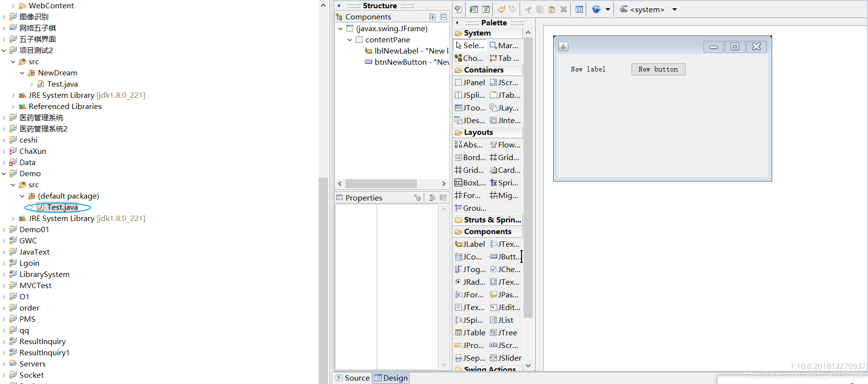
Task: Collapse the Layouts palette category
Action: click(x=488, y=132)
